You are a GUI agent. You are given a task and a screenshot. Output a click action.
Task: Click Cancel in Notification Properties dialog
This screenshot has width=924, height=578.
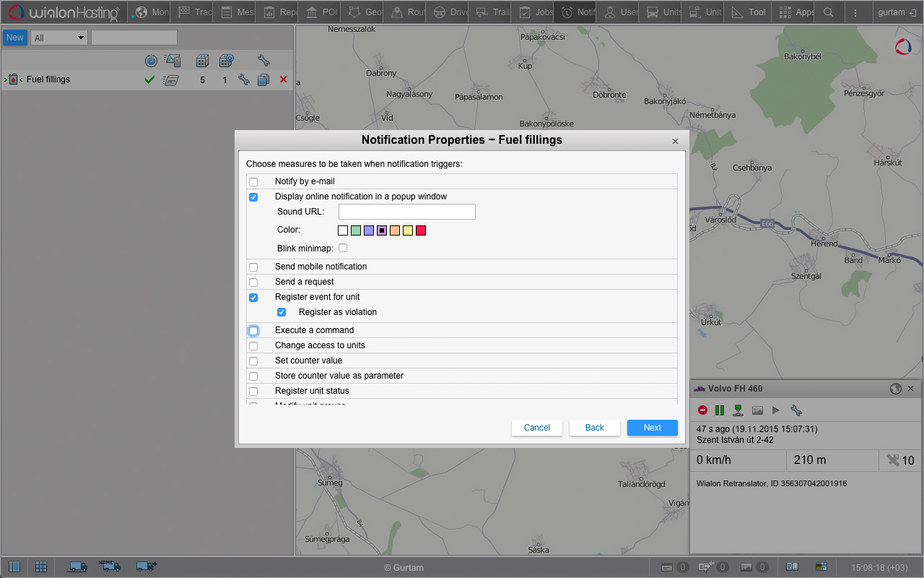(x=537, y=428)
